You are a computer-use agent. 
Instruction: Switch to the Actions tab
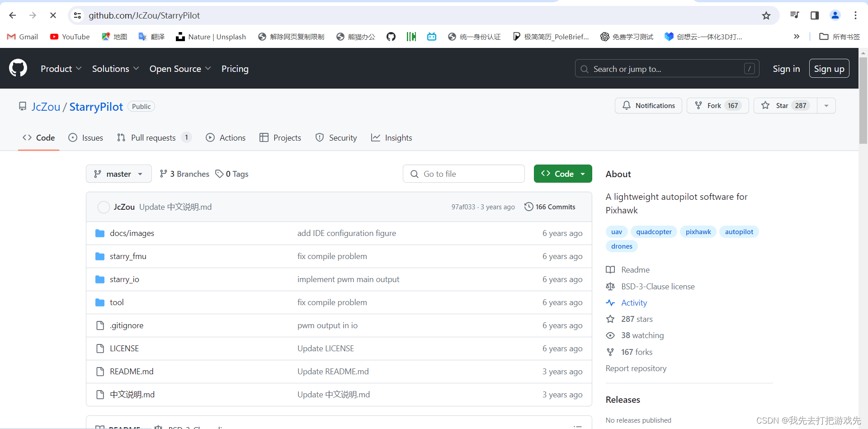coord(226,138)
